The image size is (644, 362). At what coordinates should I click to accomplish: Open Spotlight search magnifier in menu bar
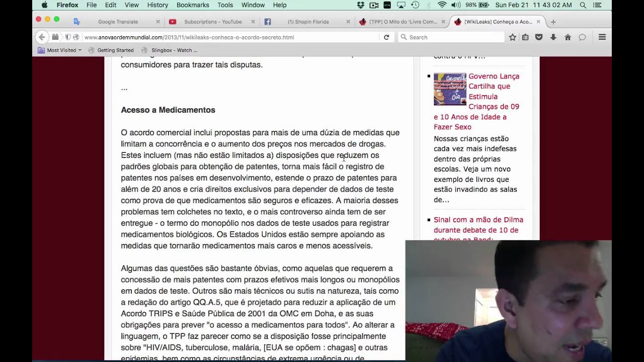click(x=583, y=5)
